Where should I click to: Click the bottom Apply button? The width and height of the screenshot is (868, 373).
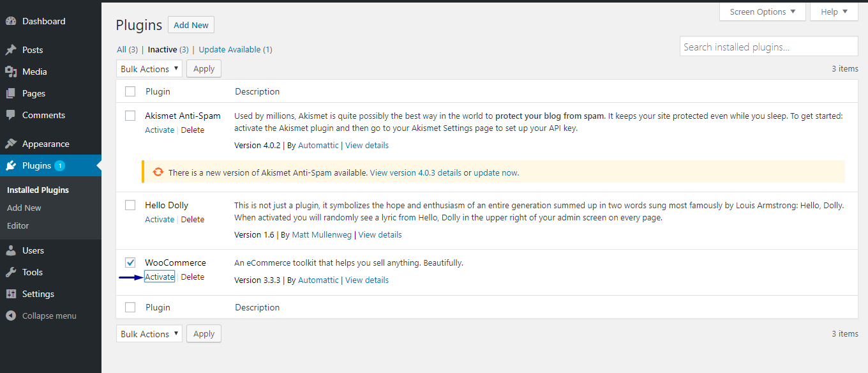coord(204,334)
